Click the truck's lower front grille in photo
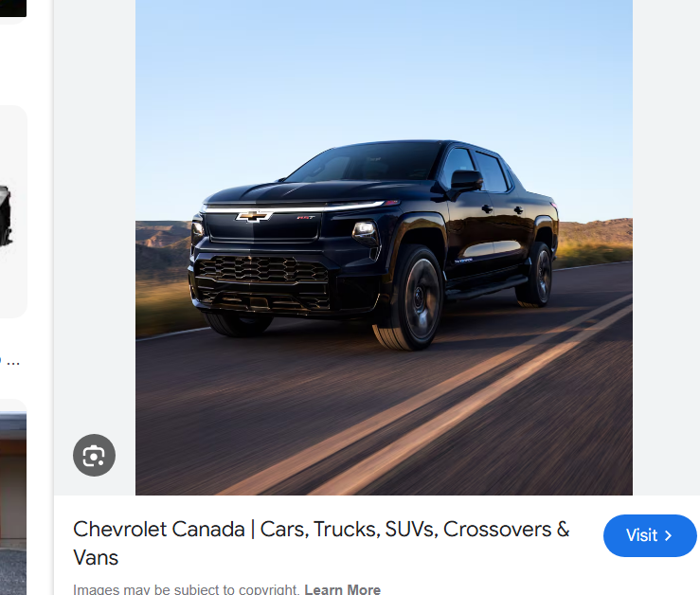 pyautogui.click(x=263, y=270)
